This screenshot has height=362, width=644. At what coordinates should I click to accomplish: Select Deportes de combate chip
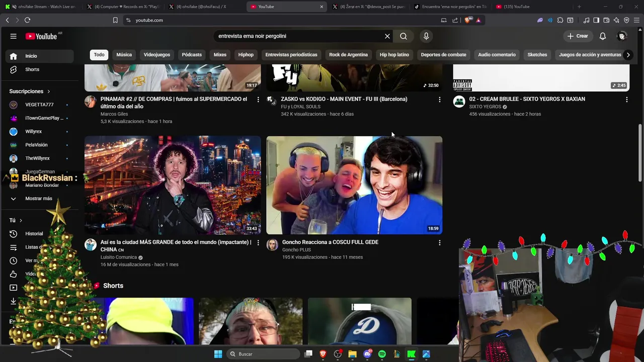[x=443, y=55]
